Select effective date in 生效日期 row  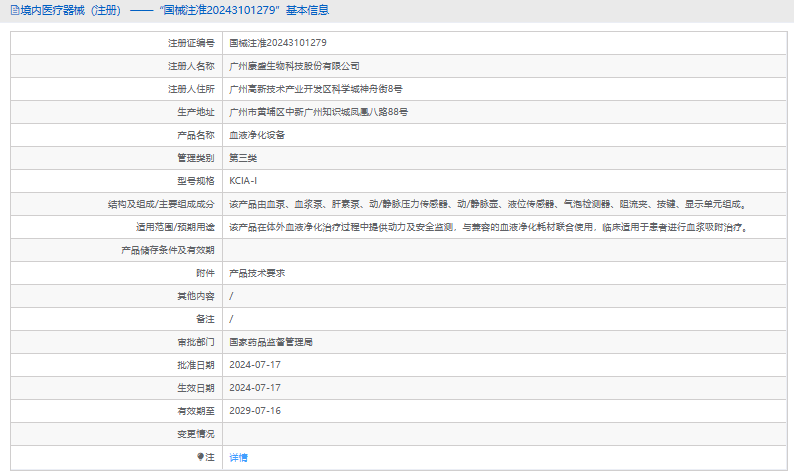click(255, 388)
